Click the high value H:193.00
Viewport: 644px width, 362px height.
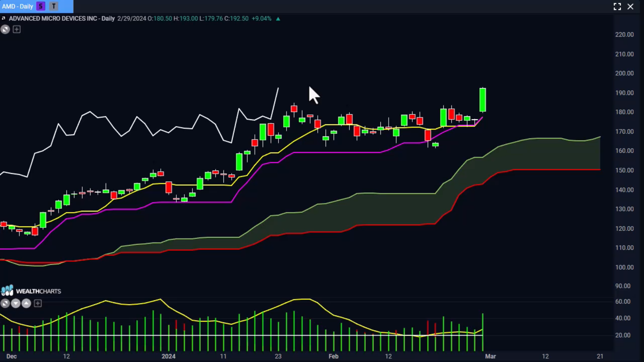[x=186, y=18]
